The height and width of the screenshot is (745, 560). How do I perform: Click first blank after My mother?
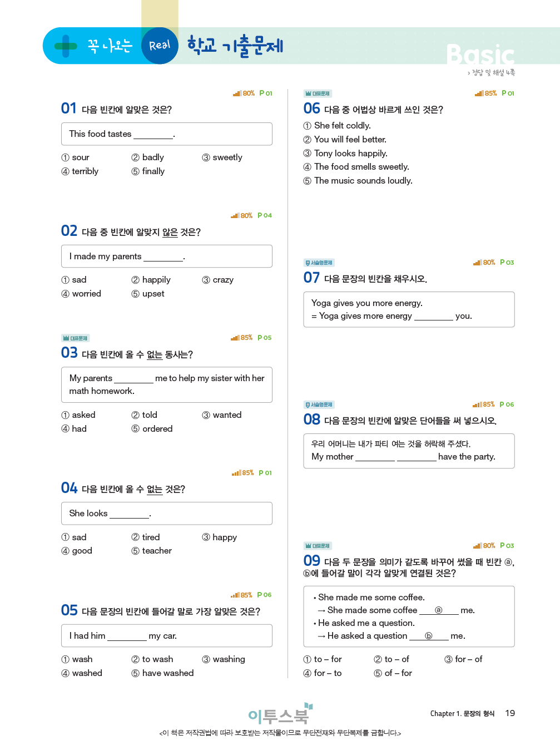(x=375, y=457)
